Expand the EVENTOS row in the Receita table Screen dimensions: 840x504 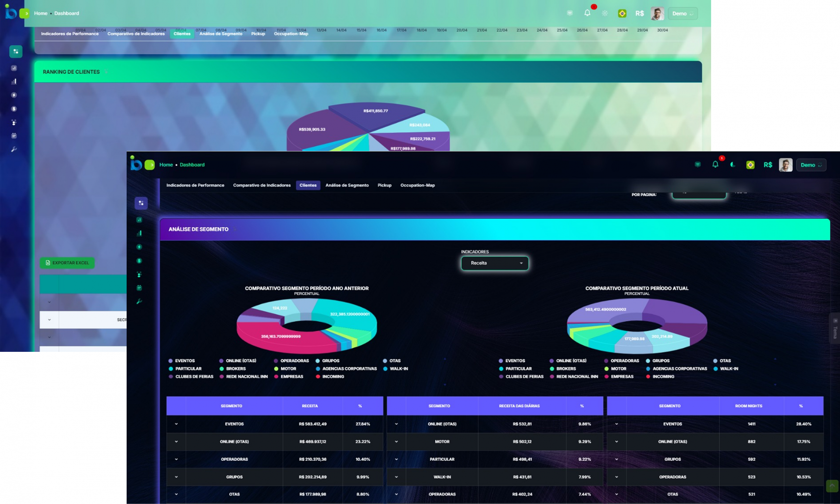pyautogui.click(x=176, y=424)
